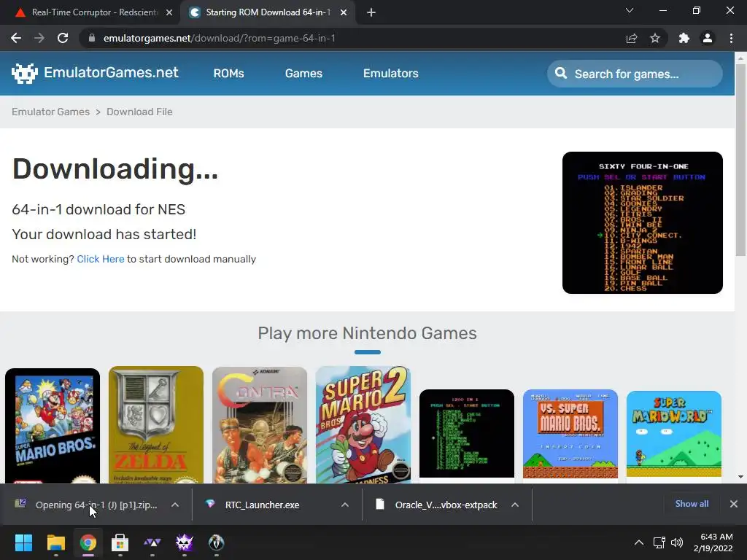Open the Extensions puzzle icon

click(x=684, y=38)
